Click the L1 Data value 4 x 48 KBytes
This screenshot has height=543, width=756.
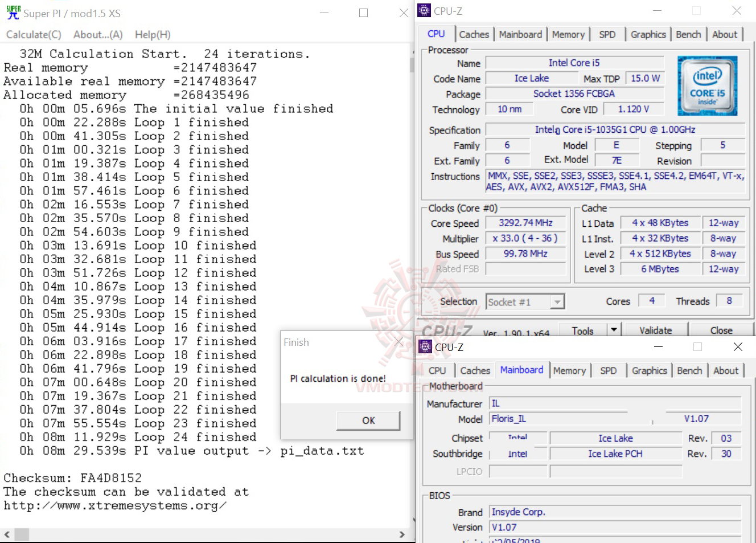pyautogui.click(x=660, y=223)
